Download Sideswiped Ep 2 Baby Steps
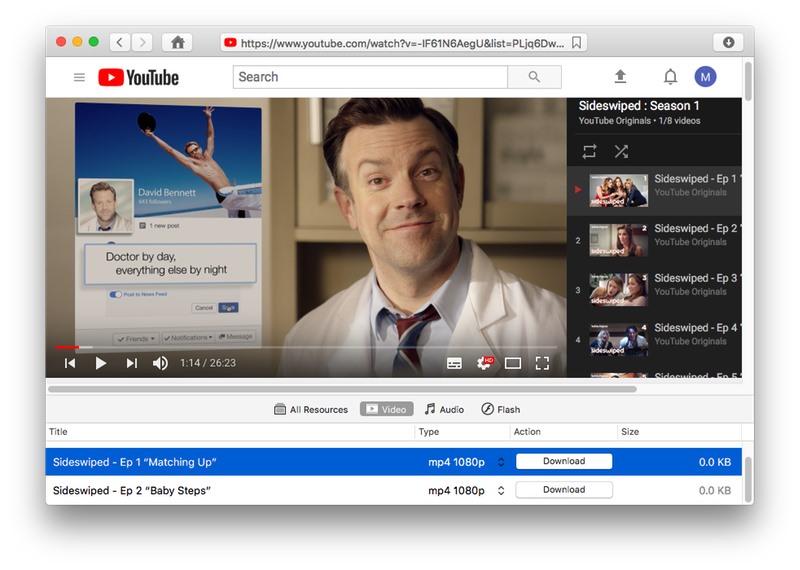800x570 pixels. coord(564,490)
